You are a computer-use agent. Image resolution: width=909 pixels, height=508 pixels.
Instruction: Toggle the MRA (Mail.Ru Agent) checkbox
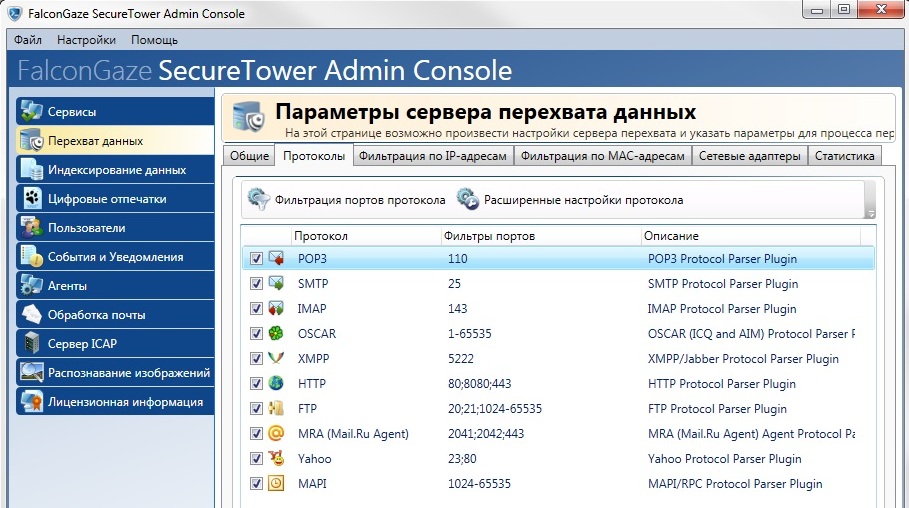tap(256, 433)
